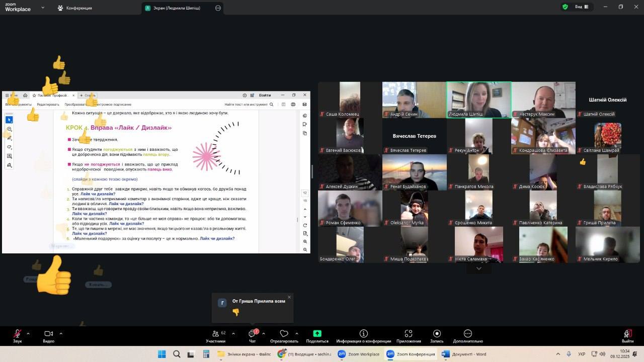This screenshot has height=362, width=644.
Task: Open the Отреагировать reactions picker
Action: (x=284, y=336)
